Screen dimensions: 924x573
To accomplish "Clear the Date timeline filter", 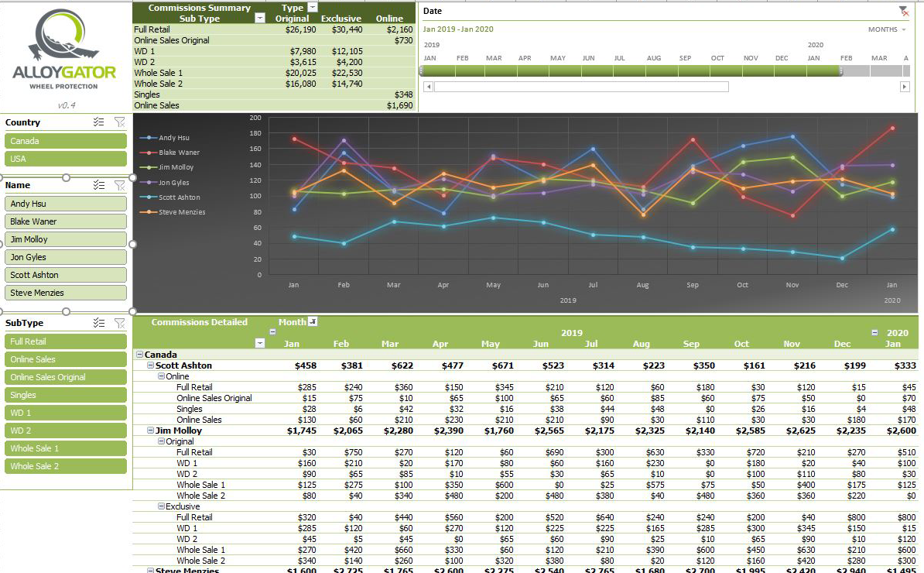I will click(903, 11).
